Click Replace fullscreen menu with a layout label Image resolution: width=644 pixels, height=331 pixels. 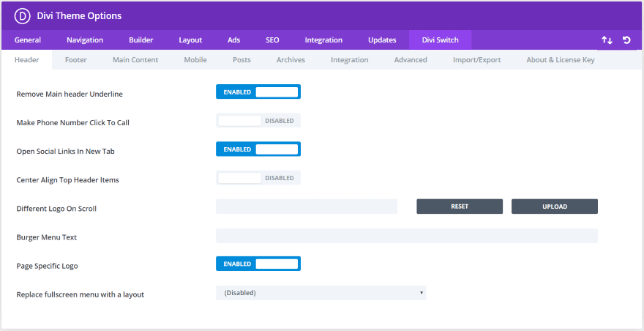pos(80,295)
